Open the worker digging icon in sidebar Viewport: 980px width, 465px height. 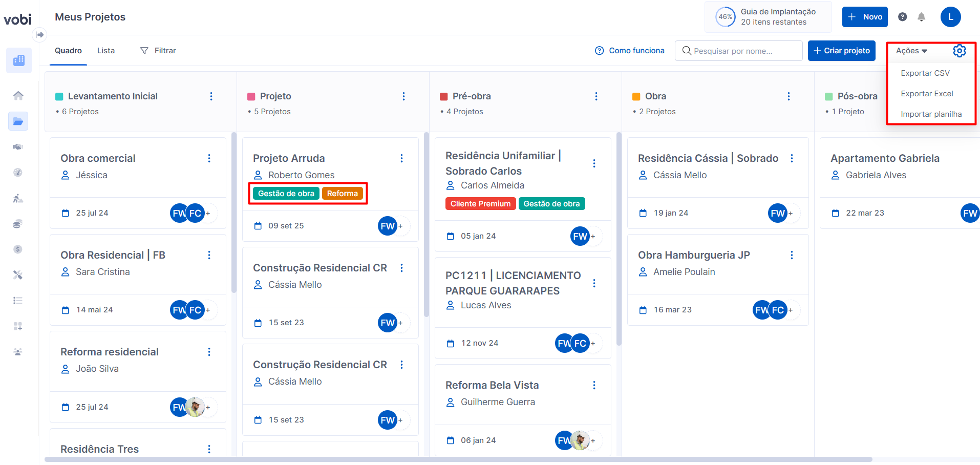point(18,198)
